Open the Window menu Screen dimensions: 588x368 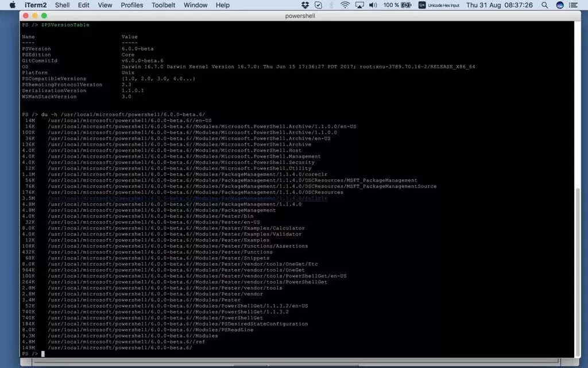195,5
